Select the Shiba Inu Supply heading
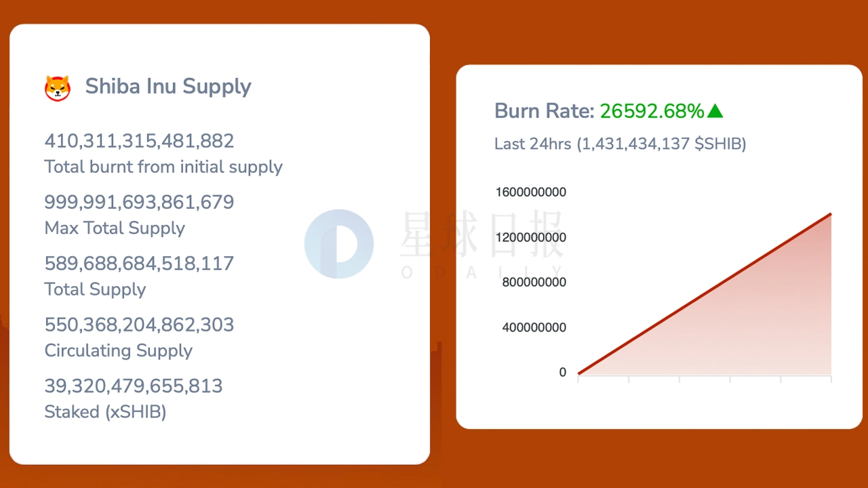 tap(167, 87)
